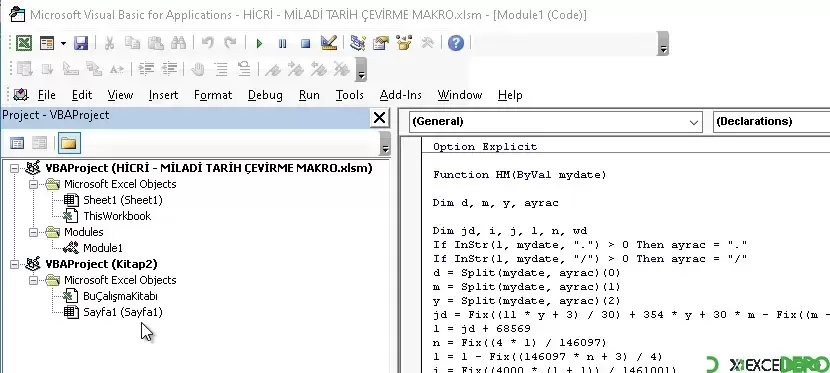Open the Debug menu

click(x=265, y=95)
